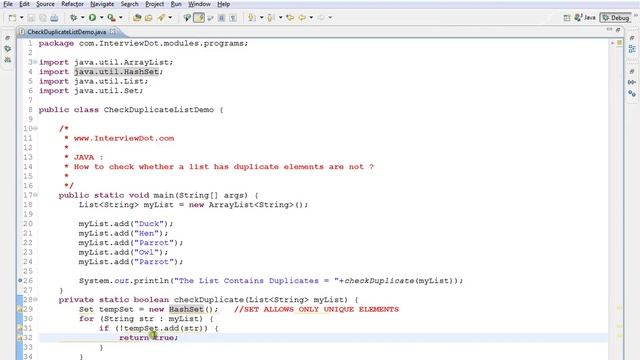Collapse checkDuplicate method fold on line 28
The image size is (640, 360).
[x=36, y=299]
